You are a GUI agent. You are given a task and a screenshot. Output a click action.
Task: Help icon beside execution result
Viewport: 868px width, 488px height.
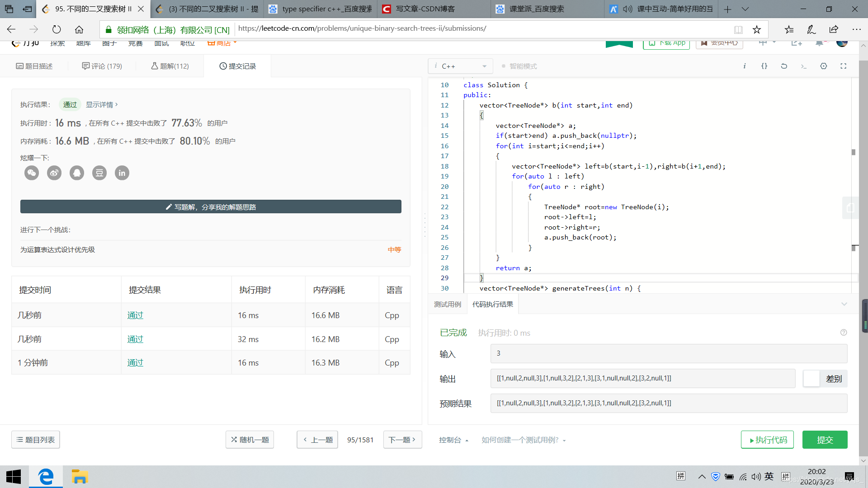tap(844, 333)
